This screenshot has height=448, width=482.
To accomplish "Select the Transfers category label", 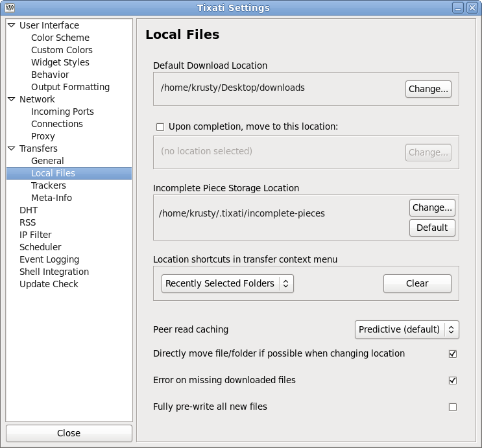I will [x=38, y=148].
